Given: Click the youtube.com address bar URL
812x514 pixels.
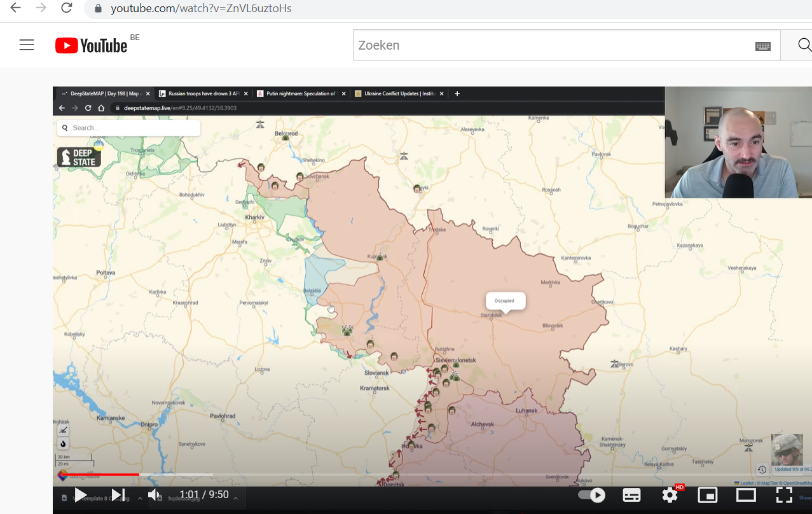Looking at the screenshot, I should pos(201,9).
